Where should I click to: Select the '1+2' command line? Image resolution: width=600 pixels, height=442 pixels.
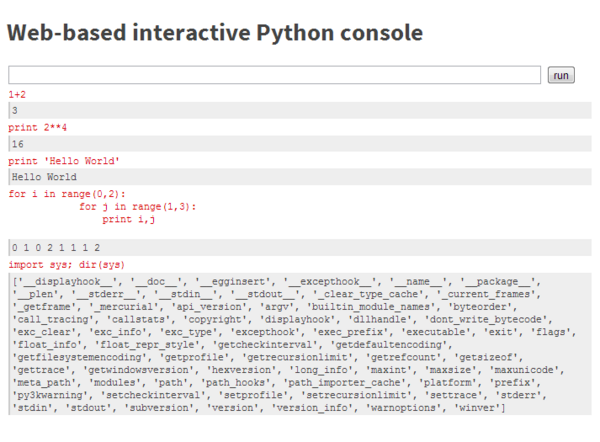tap(17, 94)
